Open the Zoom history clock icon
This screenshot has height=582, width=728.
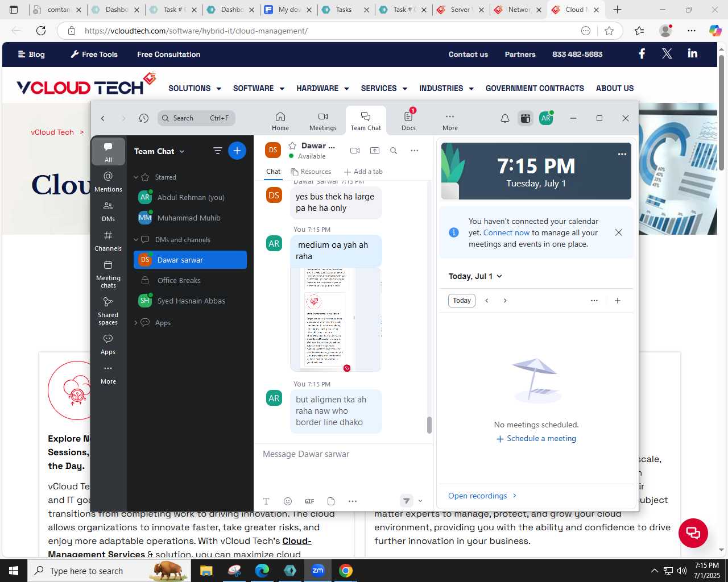tap(144, 118)
